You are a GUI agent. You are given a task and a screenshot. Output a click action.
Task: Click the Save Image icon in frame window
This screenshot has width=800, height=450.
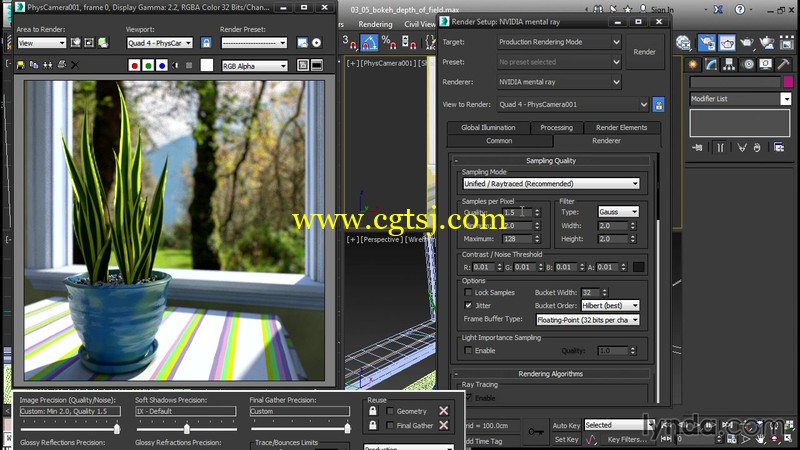20,65
